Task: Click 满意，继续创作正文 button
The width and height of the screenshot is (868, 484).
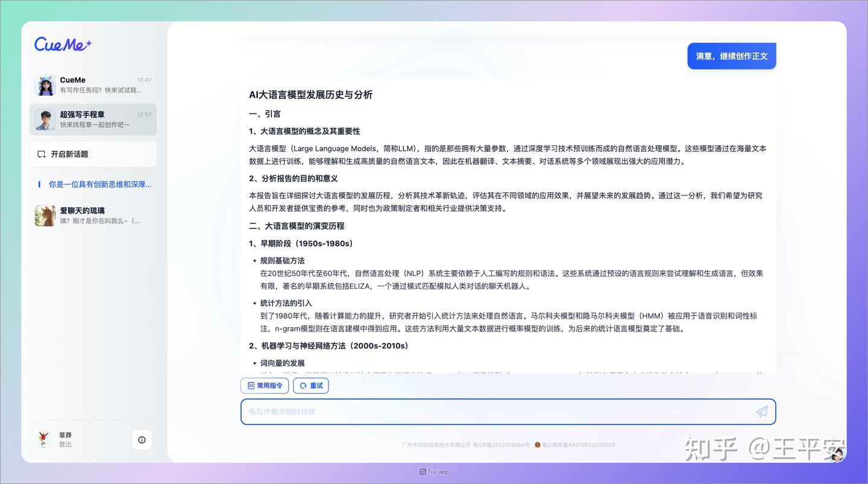Action: click(731, 55)
